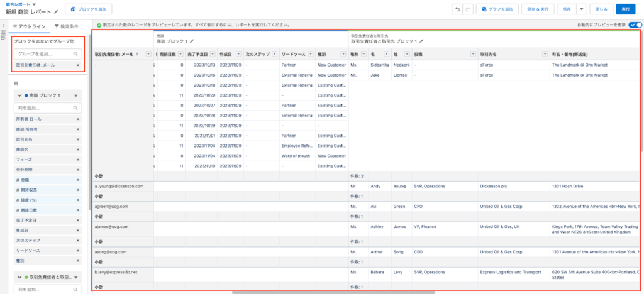
Task: Remove the 次のステップ column with its X
Action: click(x=77, y=240)
